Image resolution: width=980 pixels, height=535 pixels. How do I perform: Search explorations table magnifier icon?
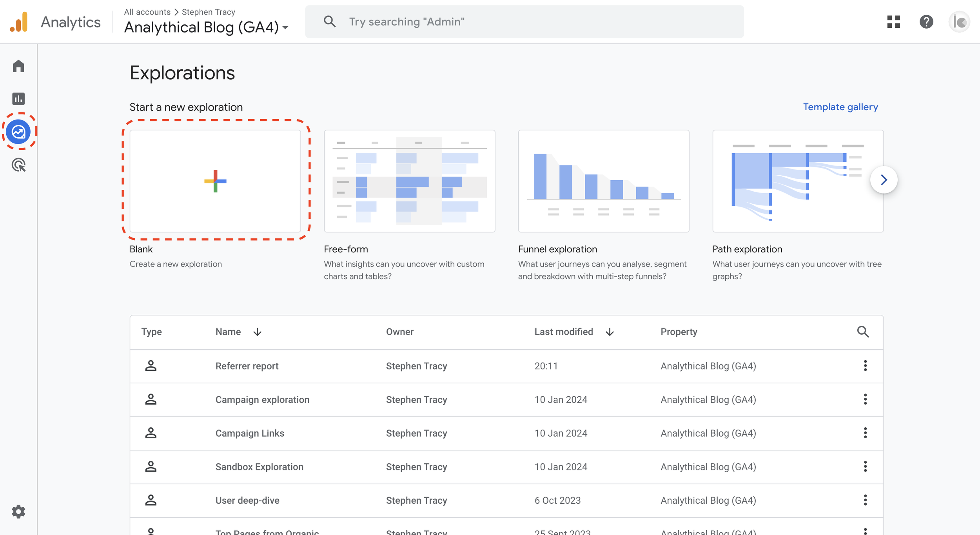click(863, 332)
